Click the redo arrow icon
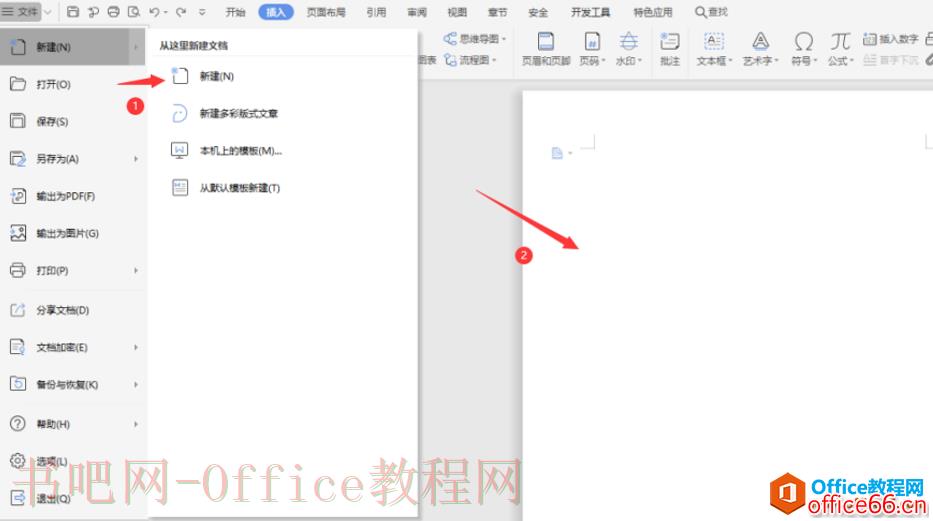The width and height of the screenshot is (933, 521). pyautogui.click(x=181, y=12)
